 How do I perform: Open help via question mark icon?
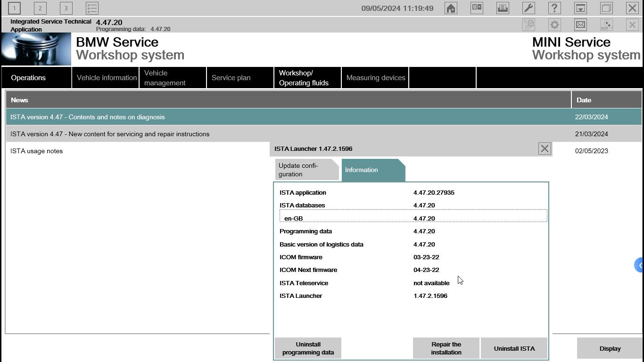coord(554,8)
